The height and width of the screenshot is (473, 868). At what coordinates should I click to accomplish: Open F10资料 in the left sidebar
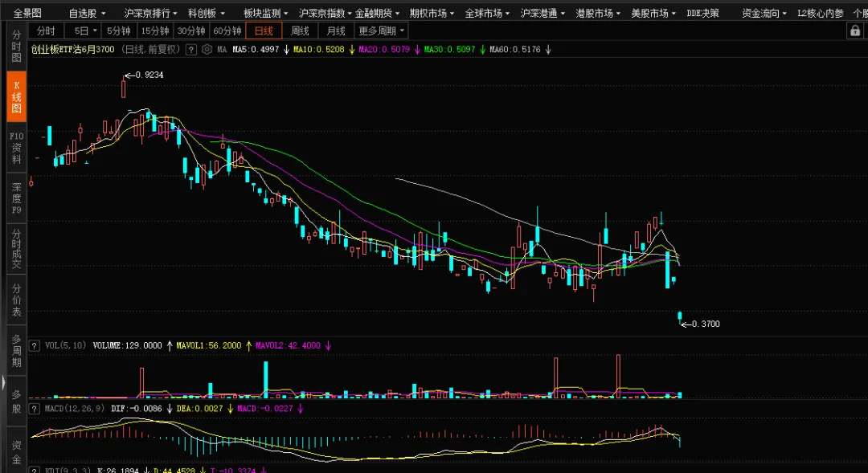[17, 148]
